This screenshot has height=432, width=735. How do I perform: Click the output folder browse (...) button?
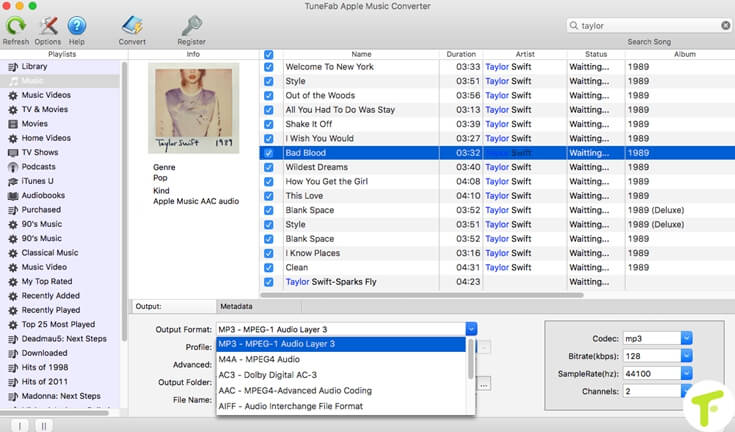point(484,383)
